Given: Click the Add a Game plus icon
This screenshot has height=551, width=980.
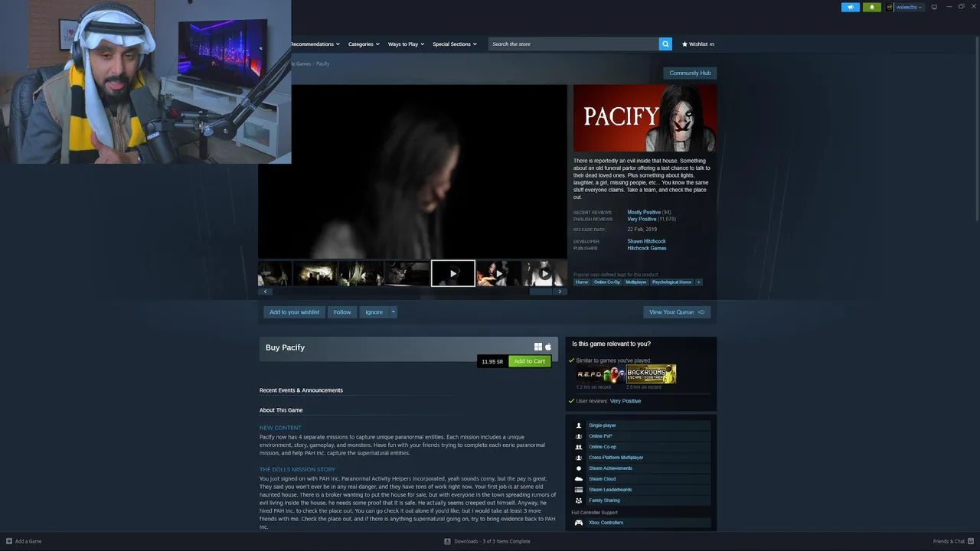Looking at the screenshot, I should click(9, 541).
